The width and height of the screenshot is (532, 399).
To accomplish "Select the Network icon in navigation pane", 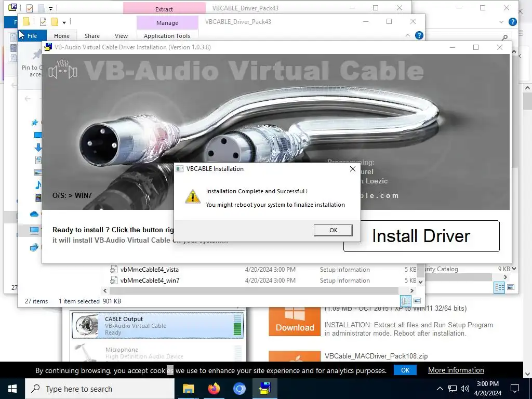I will point(34,247).
